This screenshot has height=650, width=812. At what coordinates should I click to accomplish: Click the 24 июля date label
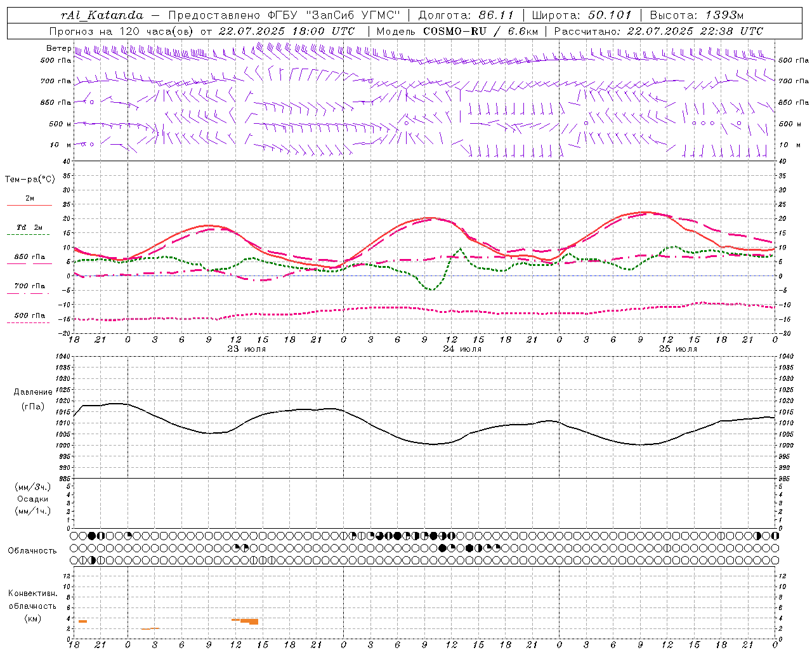tap(462, 349)
